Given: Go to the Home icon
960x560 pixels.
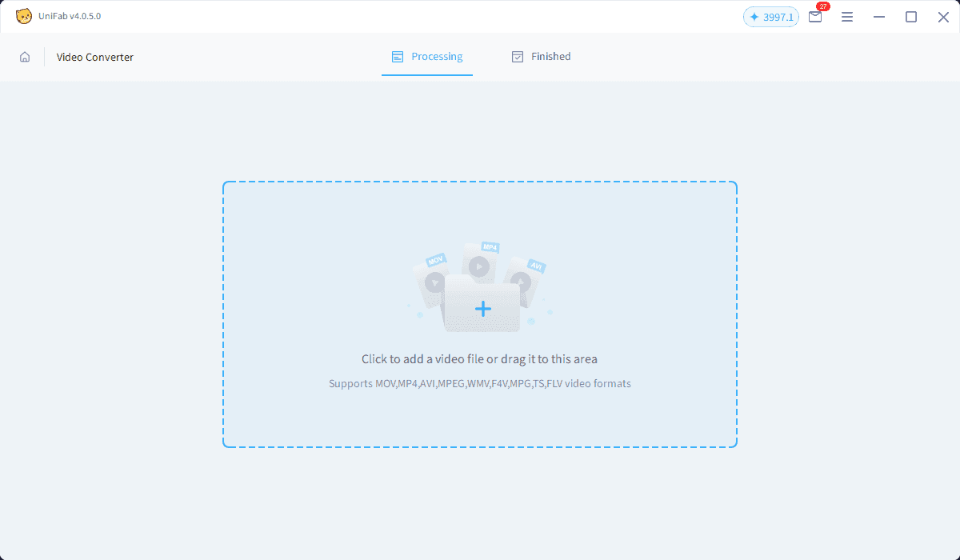Looking at the screenshot, I should 25,57.
